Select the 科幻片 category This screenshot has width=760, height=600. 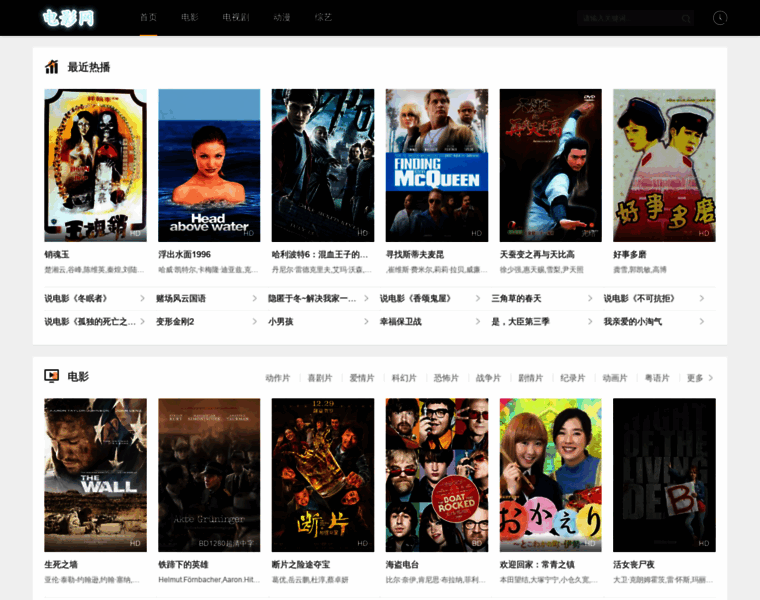pyautogui.click(x=404, y=378)
